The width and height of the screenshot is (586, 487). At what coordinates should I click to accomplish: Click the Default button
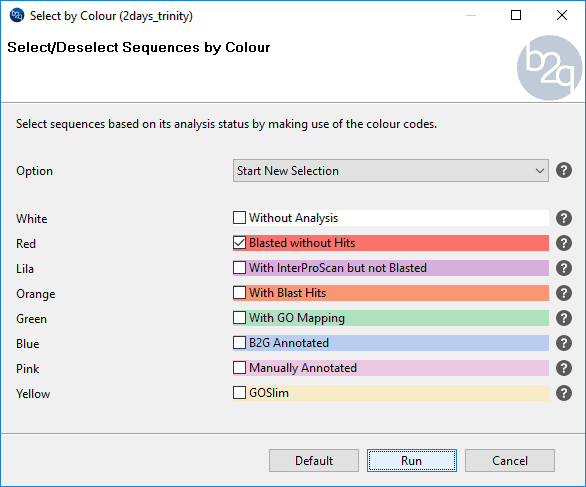point(314,460)
